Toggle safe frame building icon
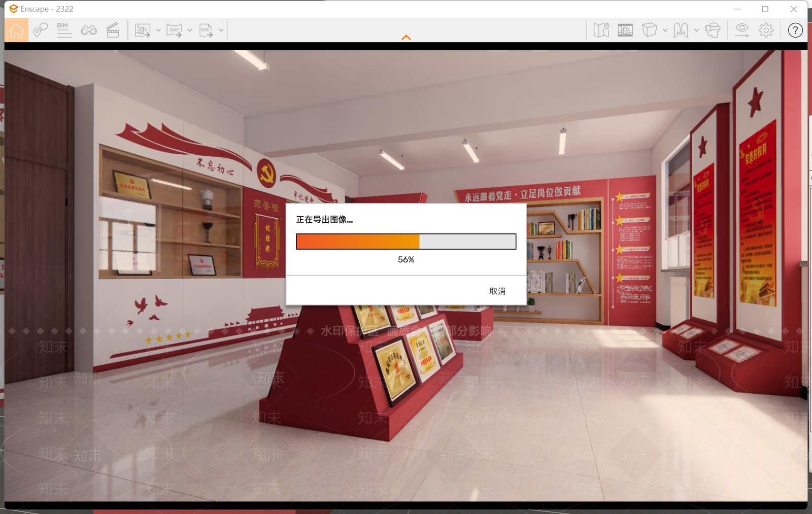 [x=625, y=30]
